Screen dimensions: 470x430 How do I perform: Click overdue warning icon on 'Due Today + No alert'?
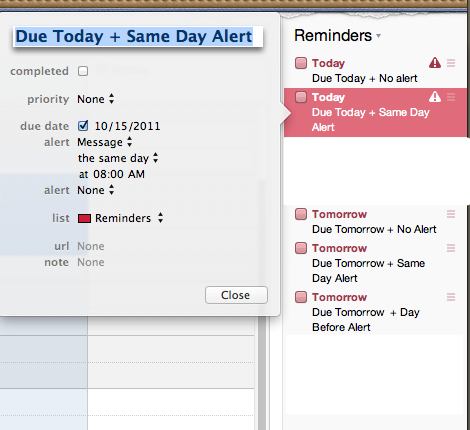[435, 63]
